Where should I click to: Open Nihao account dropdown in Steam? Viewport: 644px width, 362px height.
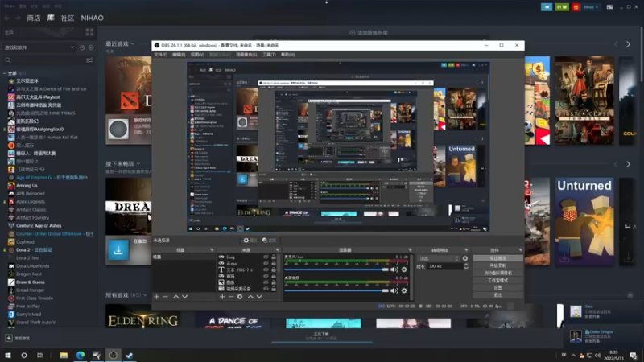click(591, 7)
